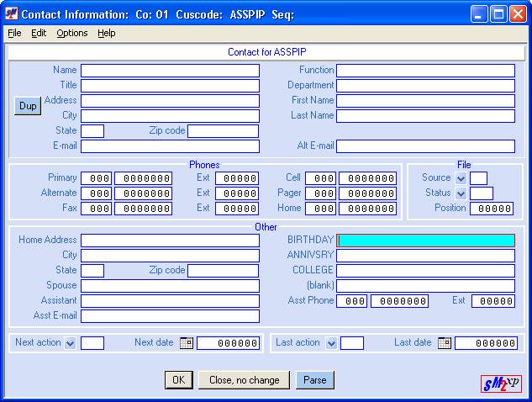Focus the (blank) input field
The image size is (532, 402).
(x=425, y=286)
